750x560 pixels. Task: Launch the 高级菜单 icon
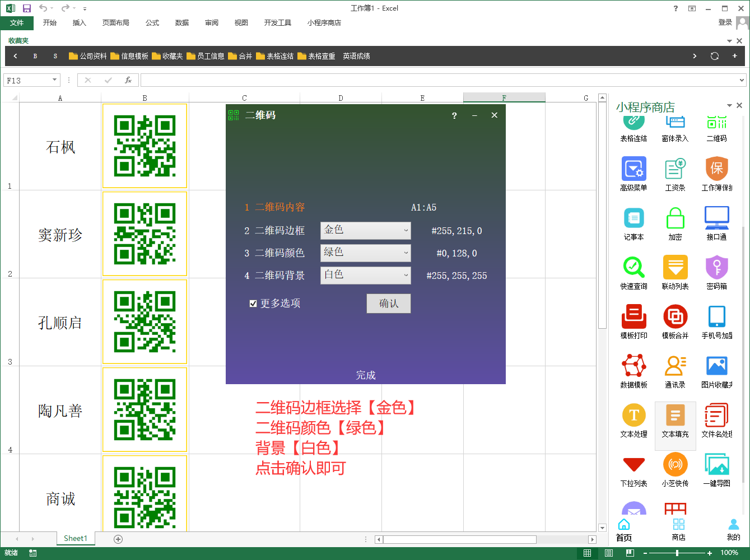(x=633, y=169)
